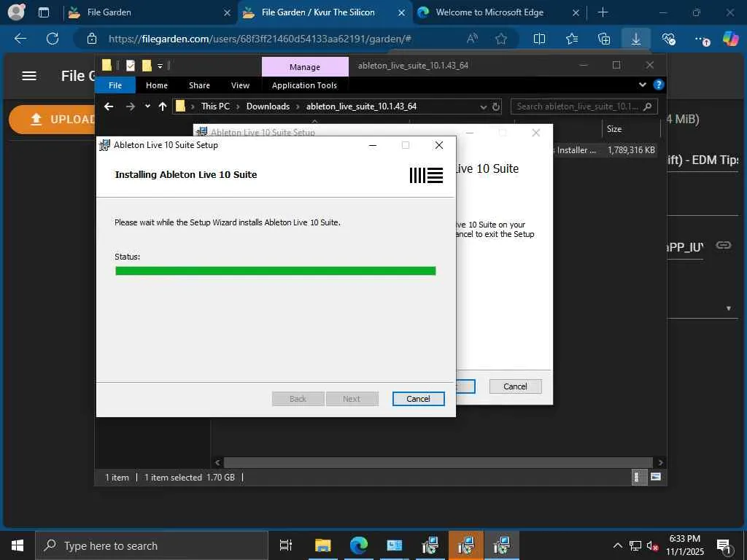Image resolution: width=747 pixels, height=560 pixels.
Task: Click the Explorer horizontal scrollbar
Action: (438, 462)
